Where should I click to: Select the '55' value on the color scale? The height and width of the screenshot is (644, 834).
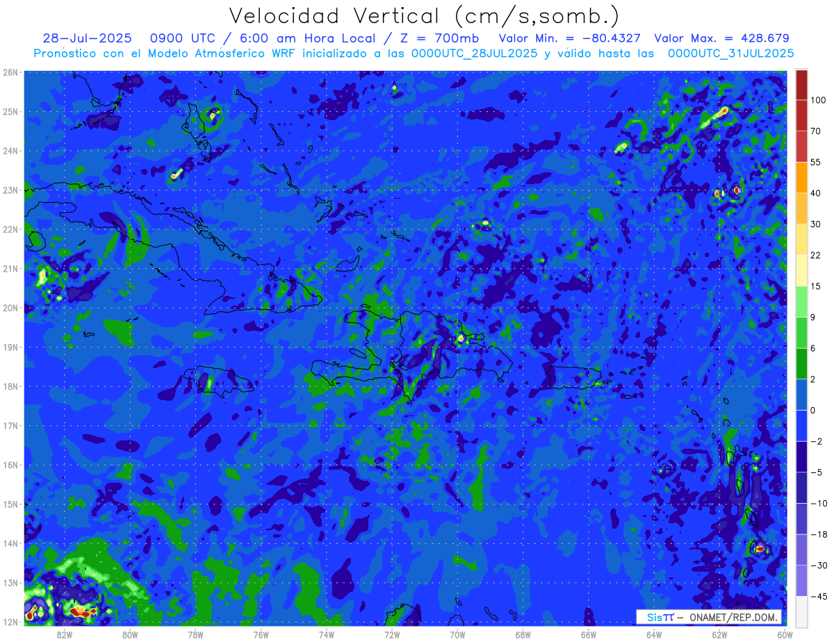pyautogui.click(x=816, y=162)
